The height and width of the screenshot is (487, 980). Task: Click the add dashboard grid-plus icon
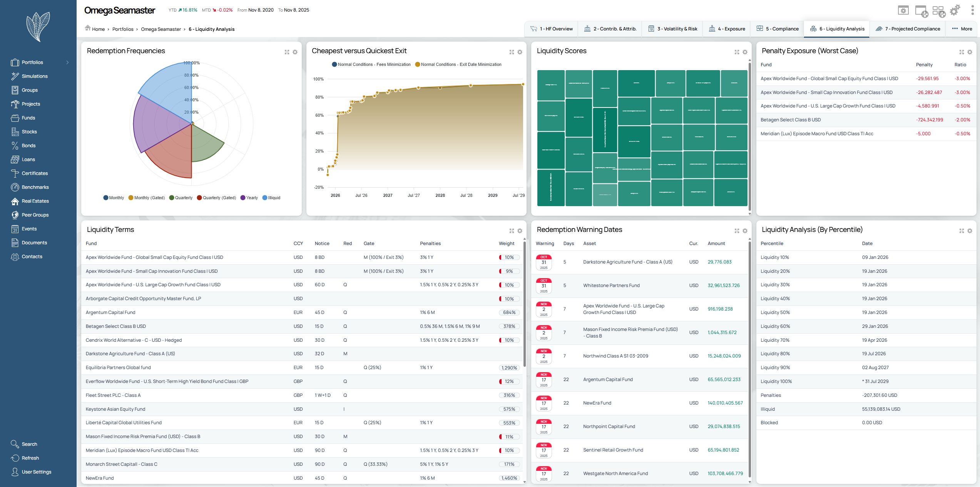pos(938,11)
